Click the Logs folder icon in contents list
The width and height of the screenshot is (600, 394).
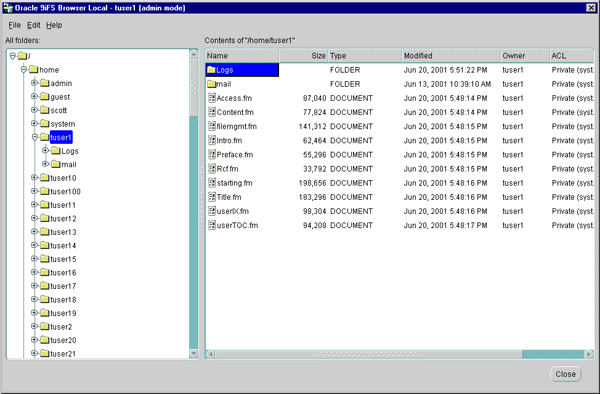pyautogui.click(x=212, y=70)
